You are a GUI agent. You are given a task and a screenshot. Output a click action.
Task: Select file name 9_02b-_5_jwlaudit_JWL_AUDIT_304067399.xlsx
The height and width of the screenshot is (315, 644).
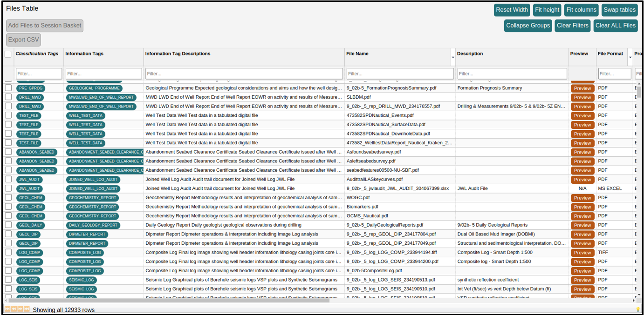coord(397,188)
